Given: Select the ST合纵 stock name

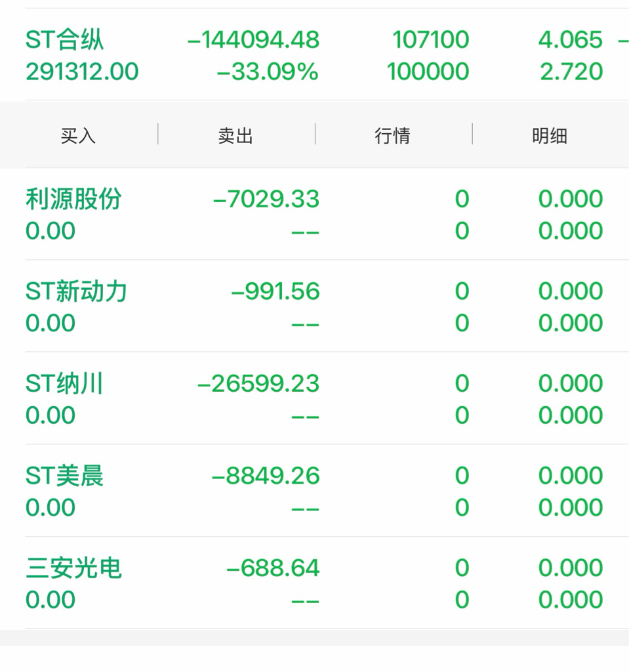Looking at the screenshot, I should (x=64, y=40).
